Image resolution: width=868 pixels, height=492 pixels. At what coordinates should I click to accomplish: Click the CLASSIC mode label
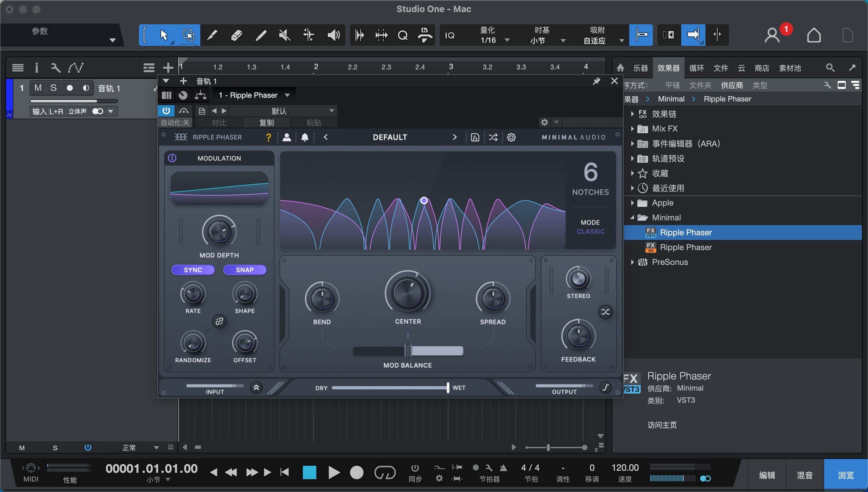click(x=590, y=231)
